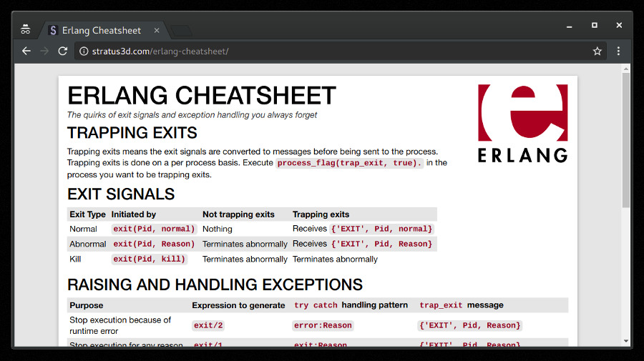Viewport: 644px width, 361px height.
Task: Click the 'Exit Type' column header
Action: (x=87, y=214)
